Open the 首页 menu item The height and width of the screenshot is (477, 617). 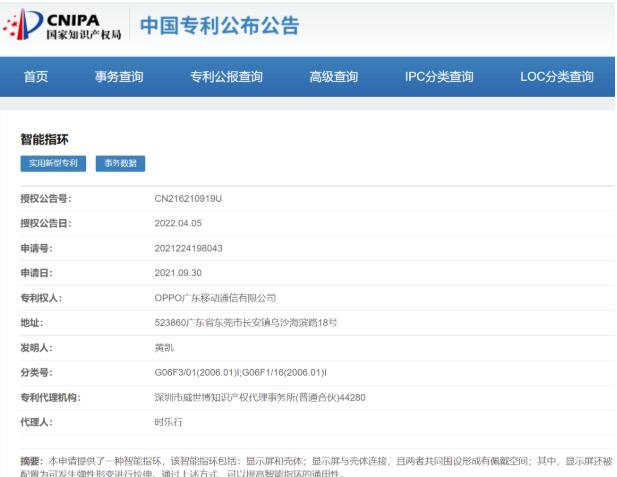coord(36,77)
